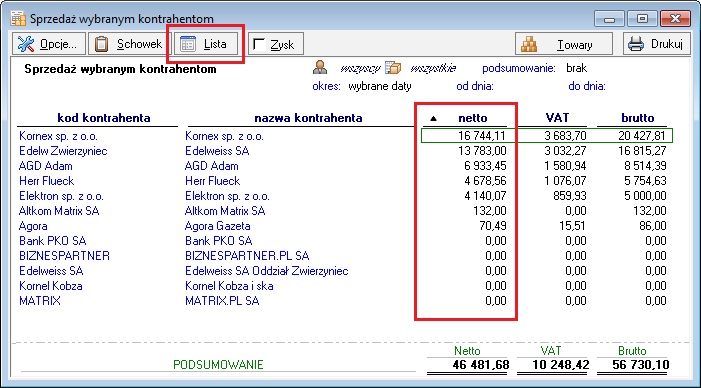The image size is (701, 388).
Task: Click the window title bar app icon
Action: (18, 19)
